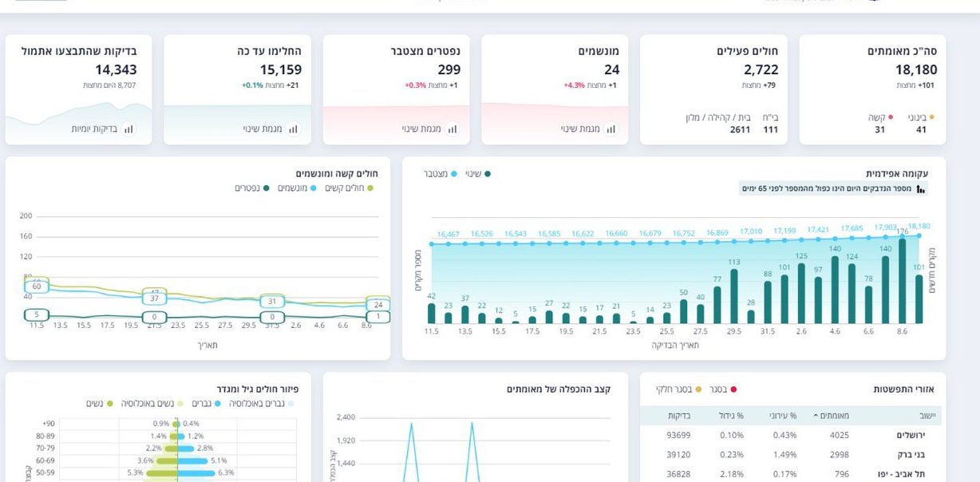The height and width of the screenshot is (482, 980).
Task: Toggle the red בסגר legend item
Action: click(723, 389)
